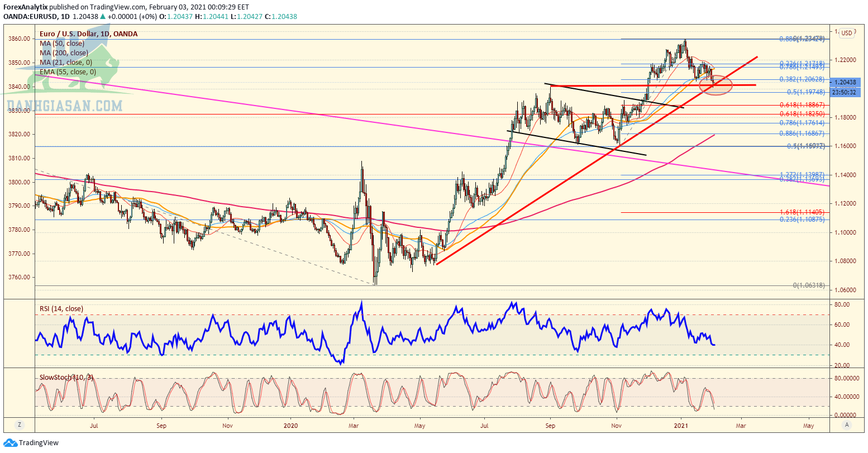Toggle the A auto-scale button
The width and height of the screenshot is (868, 453).
tap(847, 425)
